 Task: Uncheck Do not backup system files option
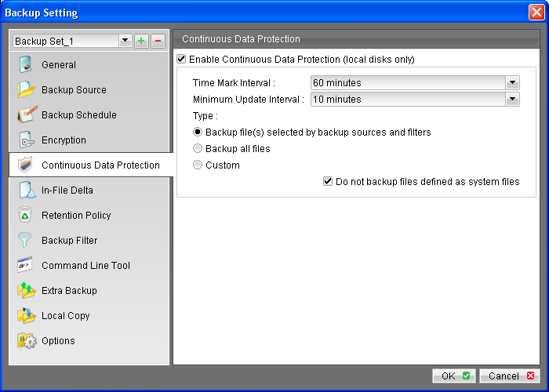point(329,182)
